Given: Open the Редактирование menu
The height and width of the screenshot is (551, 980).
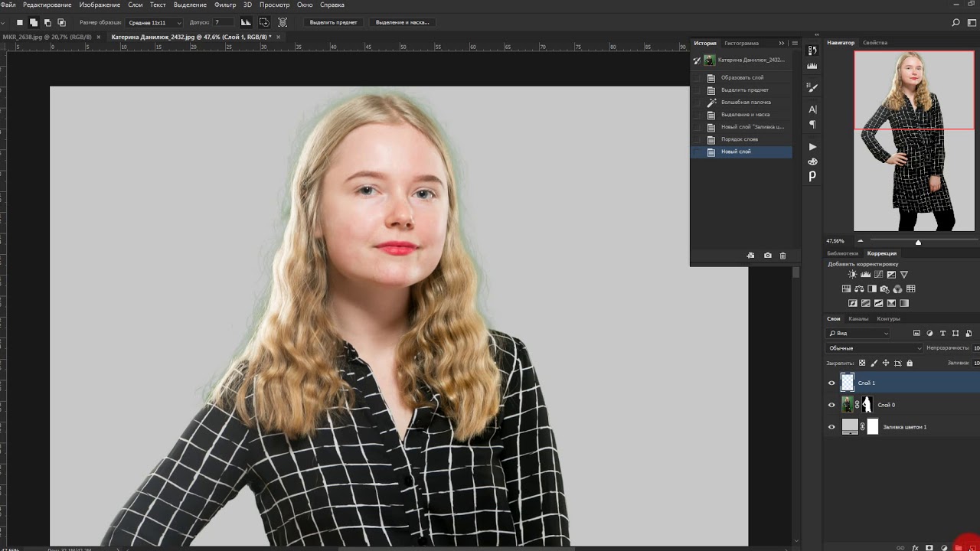Looking at the screenshot, I should pyautogui.click(x=47, y=5).
